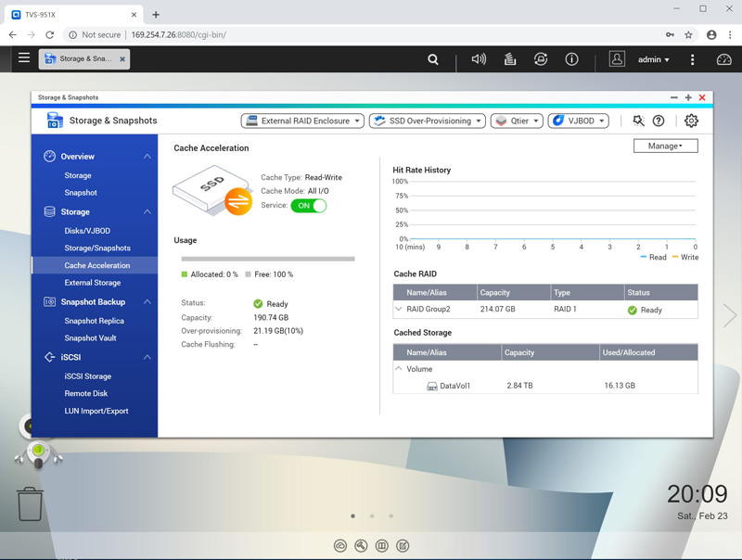Go back in the browser
The image size is (742, 560).
(x=13, y=34)
